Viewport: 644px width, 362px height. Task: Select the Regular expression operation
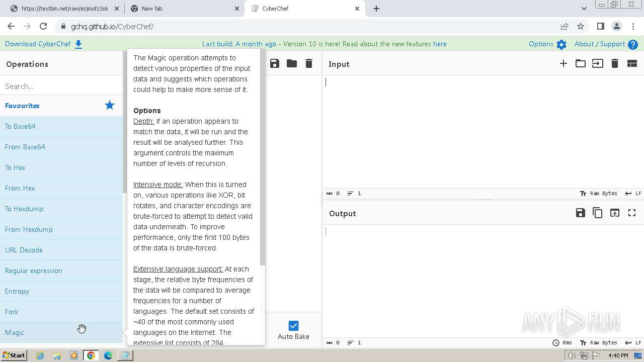click(61, 270)
